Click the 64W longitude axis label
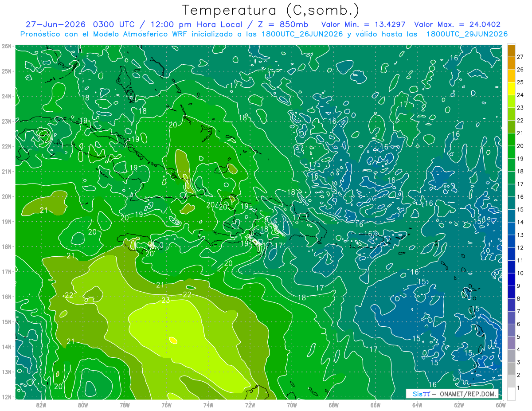 point(417,405)
